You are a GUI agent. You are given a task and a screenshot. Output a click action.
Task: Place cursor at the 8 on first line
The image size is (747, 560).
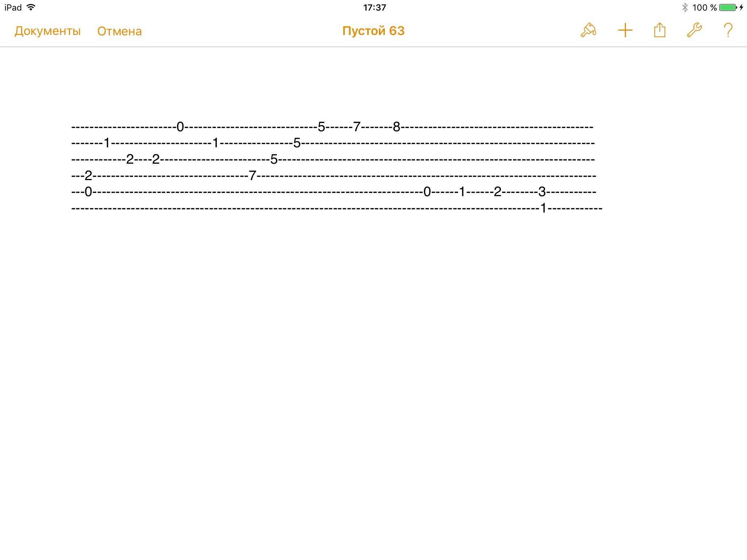click(396, 127)
